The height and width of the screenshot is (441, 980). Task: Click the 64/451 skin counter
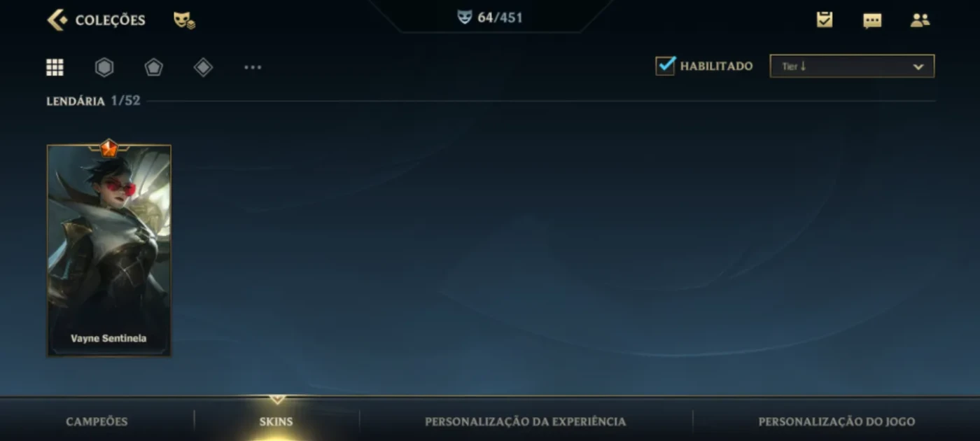point(490,17)
